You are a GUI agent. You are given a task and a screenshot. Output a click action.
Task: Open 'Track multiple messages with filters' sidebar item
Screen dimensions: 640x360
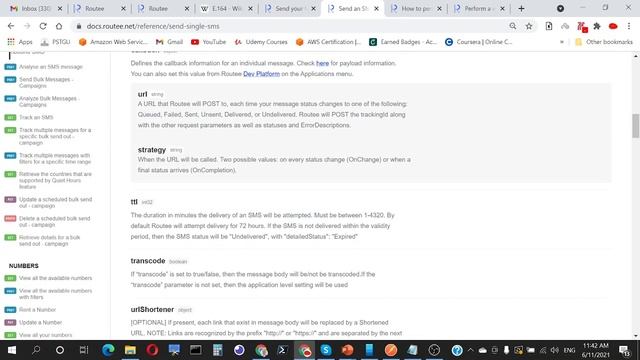coord(55,159)
